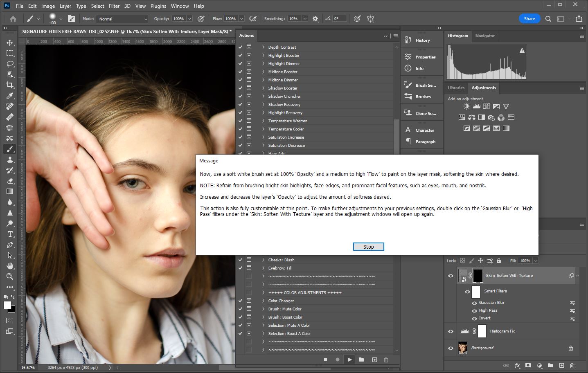588x373 pixels.
Task: Expand the Shadow Recovery action
Action: click(263, 104)
